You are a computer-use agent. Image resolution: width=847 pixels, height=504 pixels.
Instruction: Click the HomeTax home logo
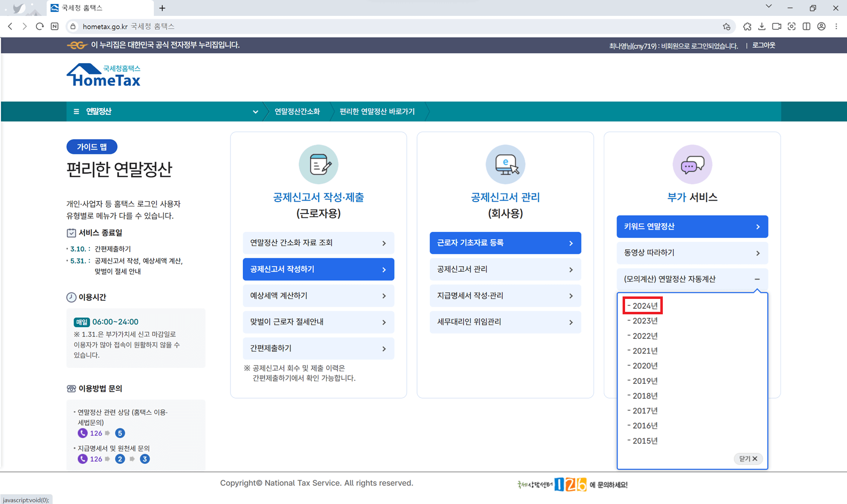tap(104, 75)
